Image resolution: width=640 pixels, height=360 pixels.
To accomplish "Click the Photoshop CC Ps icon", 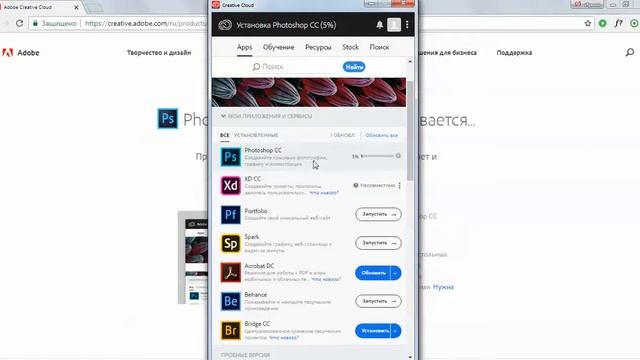I will pyautogui.click(x=231, y=157).
